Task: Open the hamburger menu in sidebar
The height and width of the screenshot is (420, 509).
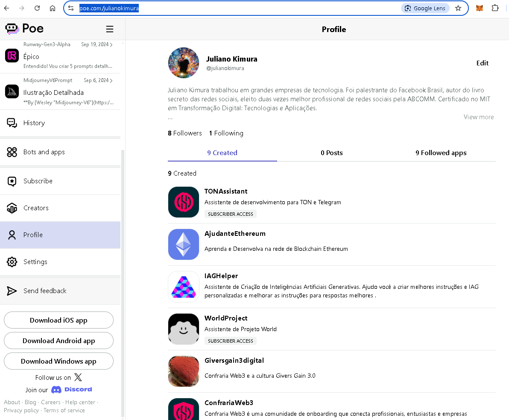Action: [x=110, y=29]
